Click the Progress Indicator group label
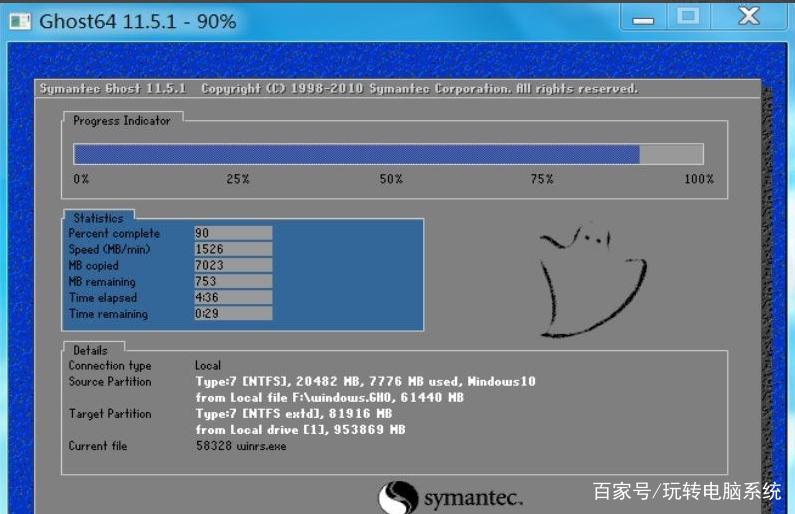 (x=122, y=121)
